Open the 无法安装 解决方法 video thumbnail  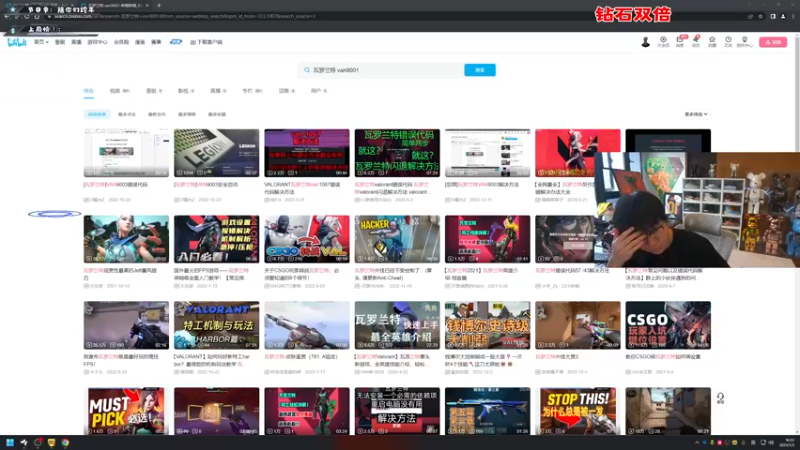pos(397,411)
